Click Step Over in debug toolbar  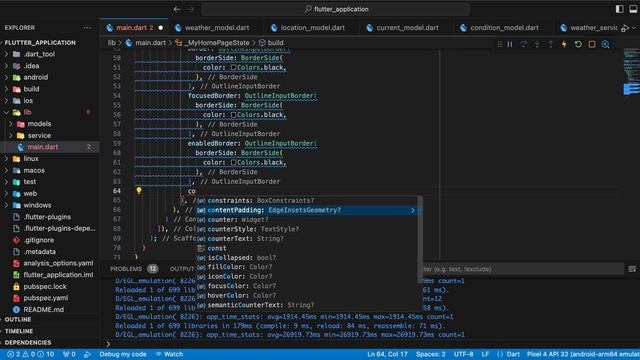523,44
